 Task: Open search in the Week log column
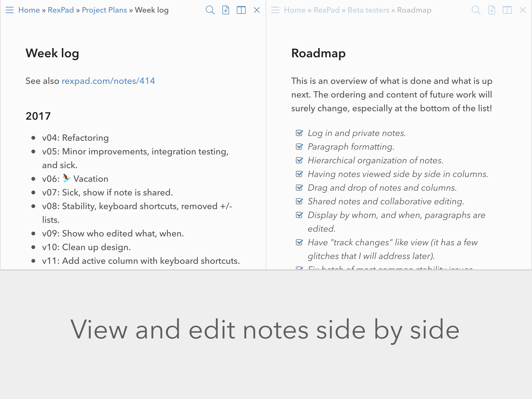[x=210, y=10]
